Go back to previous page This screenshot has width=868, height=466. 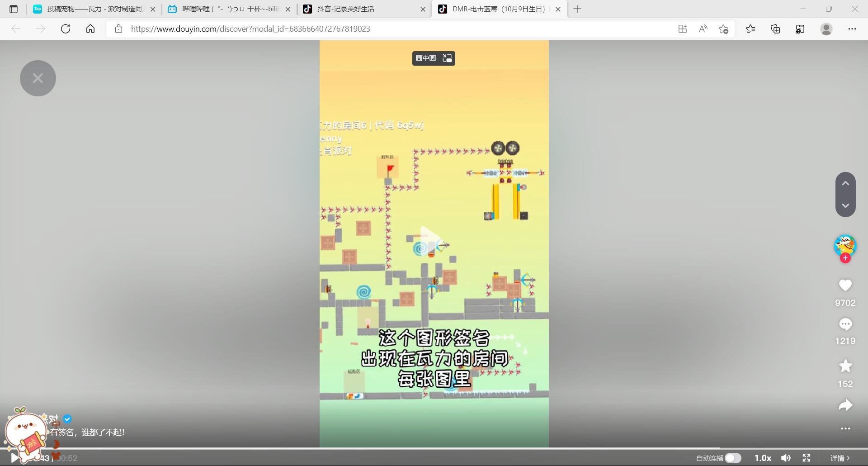tap(16, 29)
